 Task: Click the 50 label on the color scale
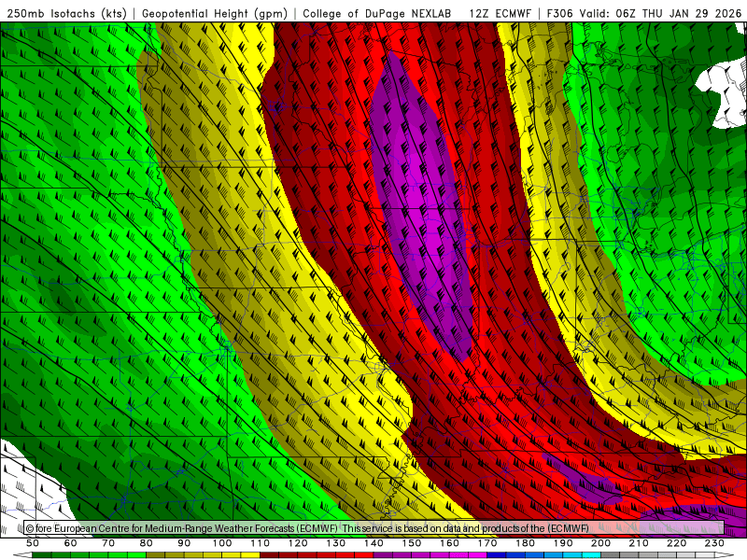33,543
